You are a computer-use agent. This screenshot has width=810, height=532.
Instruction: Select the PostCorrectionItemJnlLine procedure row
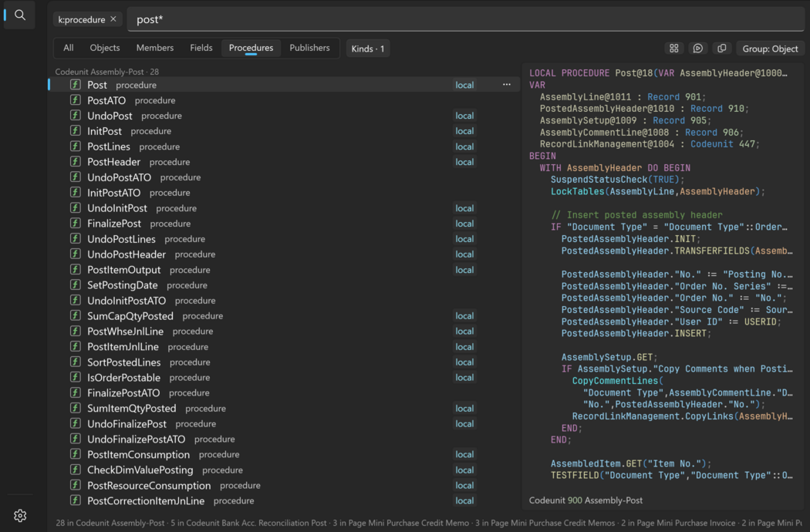click(284, 500)
